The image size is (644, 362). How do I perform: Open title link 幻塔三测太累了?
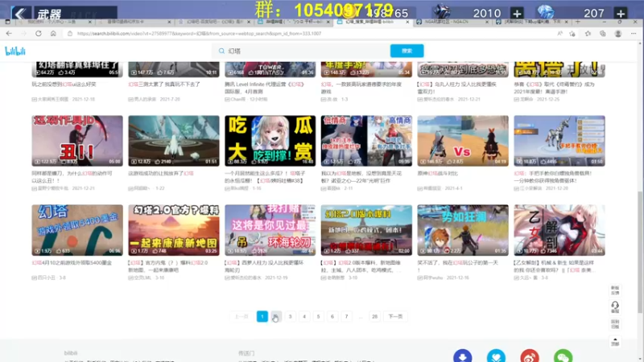pos(164,84)
